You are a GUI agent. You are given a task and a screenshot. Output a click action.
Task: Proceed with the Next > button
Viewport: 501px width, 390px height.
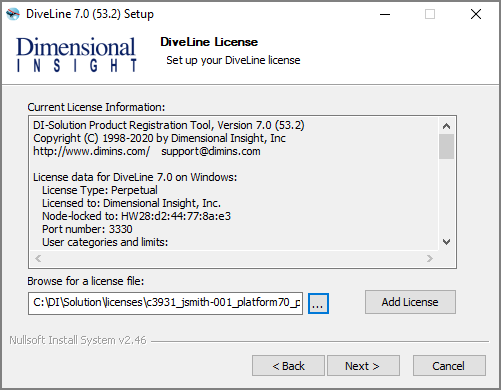point(363,366)
